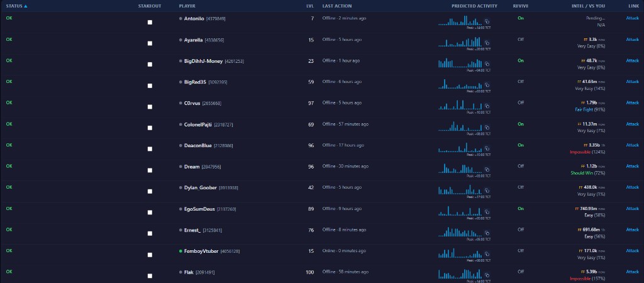Copy activity icon in BigRed35 row
The image size is (644, 283).
click(487, 85)
